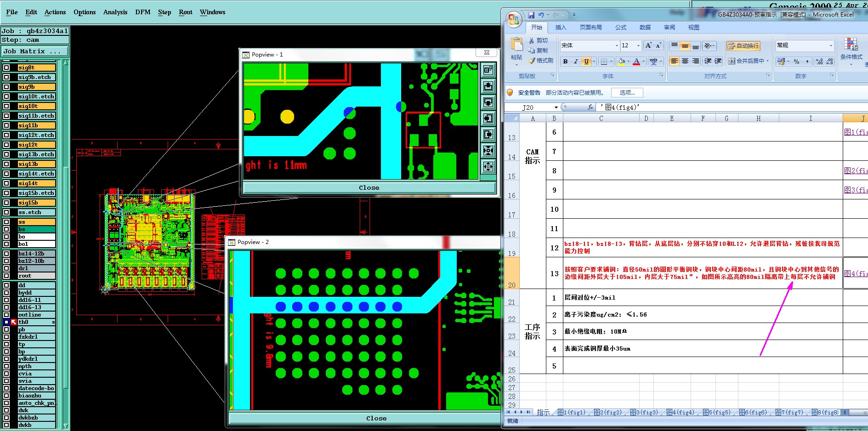Apply comma style number format
Viewport: 868px width, 431px height.
coord(807,61)
